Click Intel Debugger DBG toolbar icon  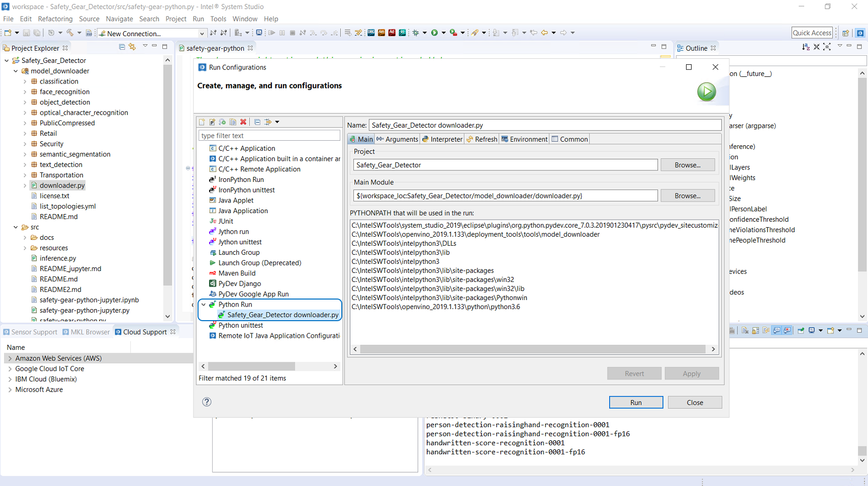pyautogui.click(x=371, y=33)
